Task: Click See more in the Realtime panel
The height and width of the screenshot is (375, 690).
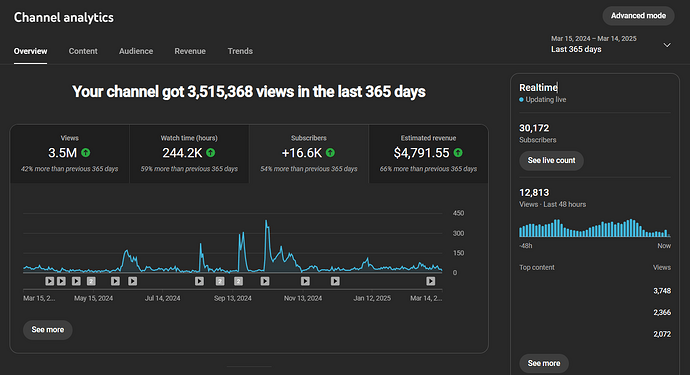Action: 544,363
